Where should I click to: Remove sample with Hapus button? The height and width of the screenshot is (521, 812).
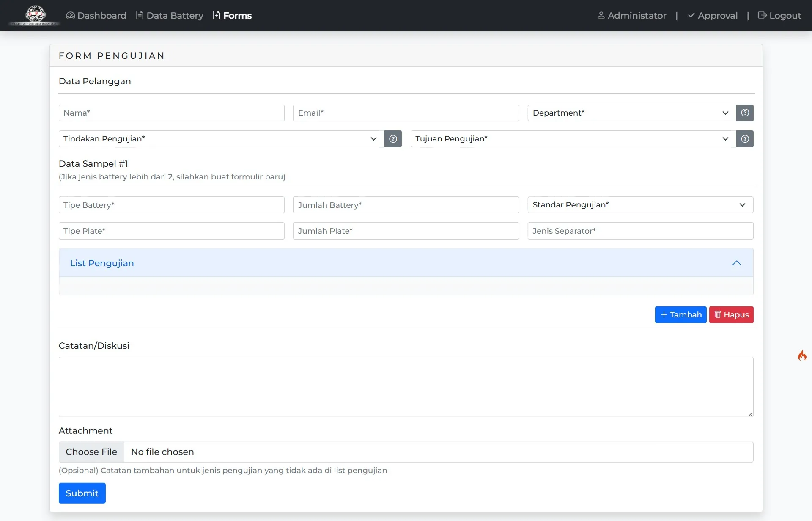click(x=731, y=314)
